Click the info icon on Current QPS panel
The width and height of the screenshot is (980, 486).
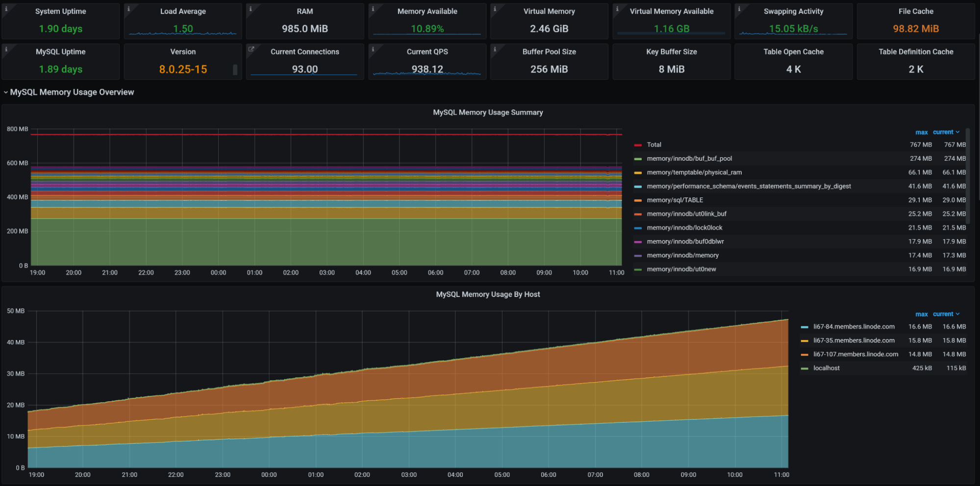[x=373, y=49]
